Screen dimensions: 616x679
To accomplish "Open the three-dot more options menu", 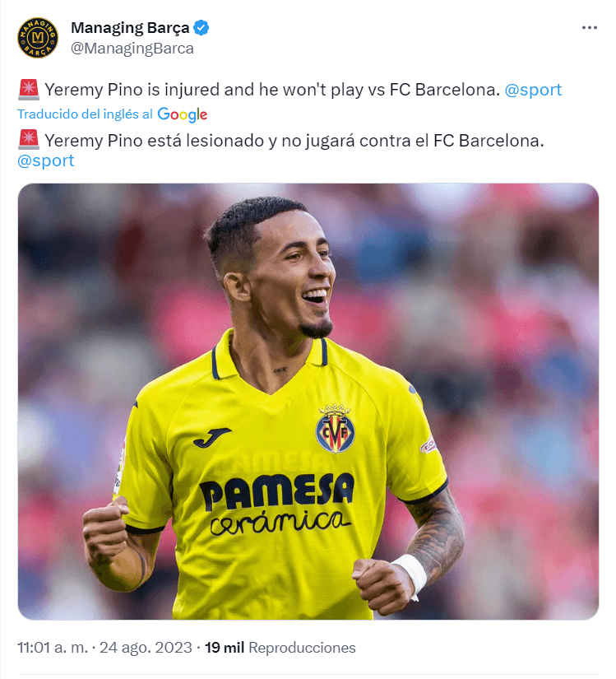I will (x=589, y=28).
